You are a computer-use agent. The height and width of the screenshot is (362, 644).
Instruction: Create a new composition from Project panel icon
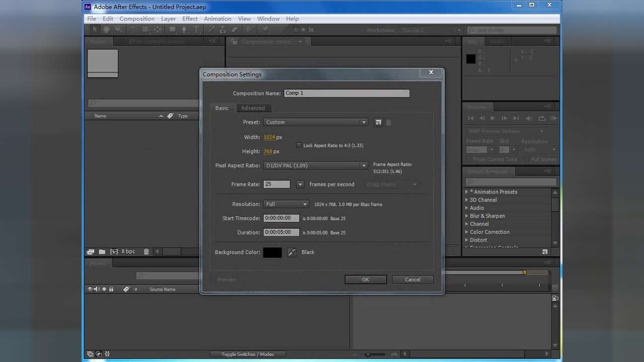click(114, 251)
